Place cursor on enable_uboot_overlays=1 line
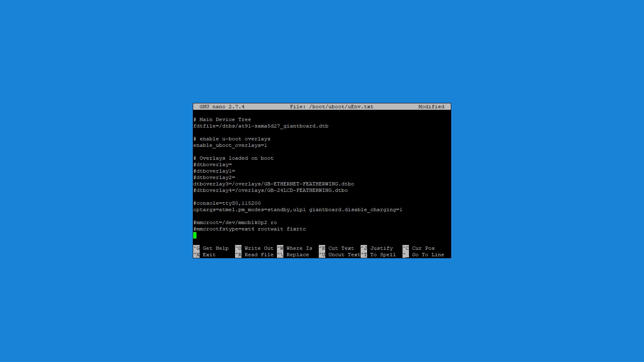The height and width of the screenshot is (362, 644). click(x=230, y=145)
